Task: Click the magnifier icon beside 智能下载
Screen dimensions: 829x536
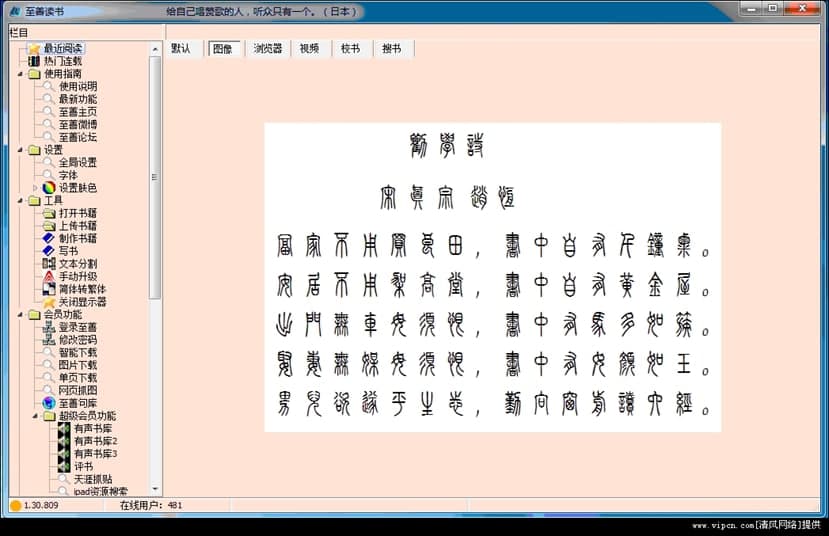Action: [x=49, y=353]
